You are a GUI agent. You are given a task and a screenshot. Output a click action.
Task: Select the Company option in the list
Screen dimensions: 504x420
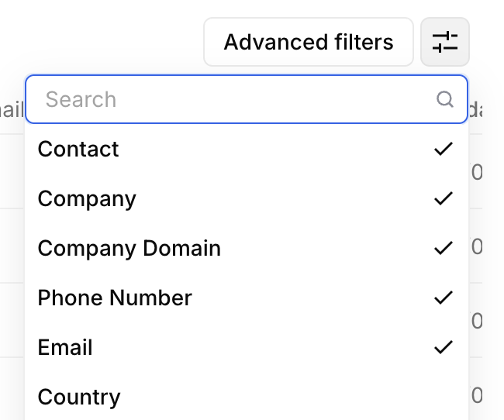[x=87, y=198]
